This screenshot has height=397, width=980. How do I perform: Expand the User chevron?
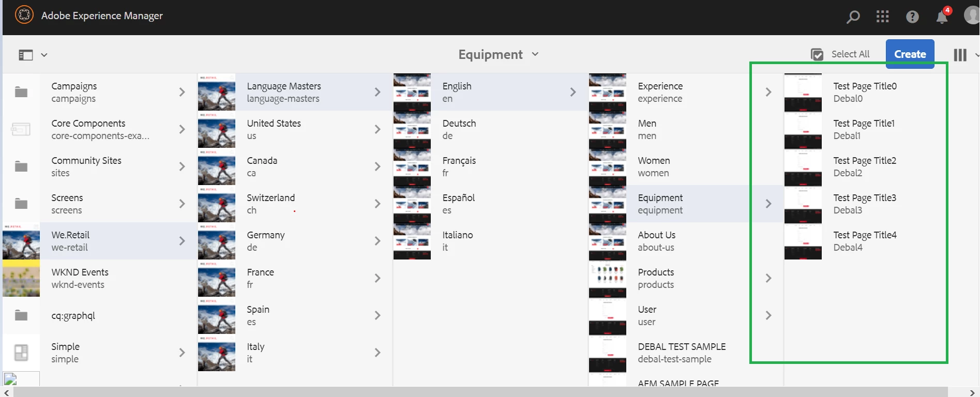768,315
